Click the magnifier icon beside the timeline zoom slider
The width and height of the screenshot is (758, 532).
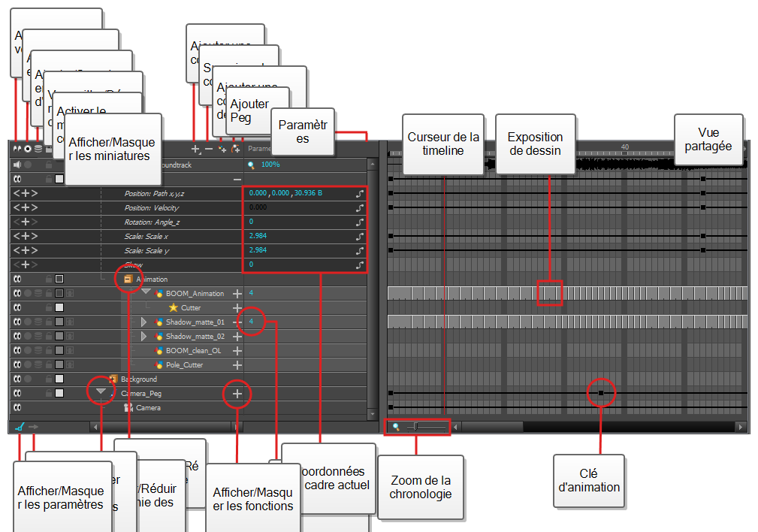[x=396, y=427]
